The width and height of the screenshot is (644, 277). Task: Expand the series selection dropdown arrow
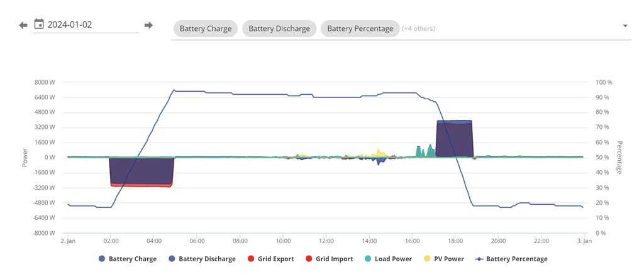tap(625, 26)
